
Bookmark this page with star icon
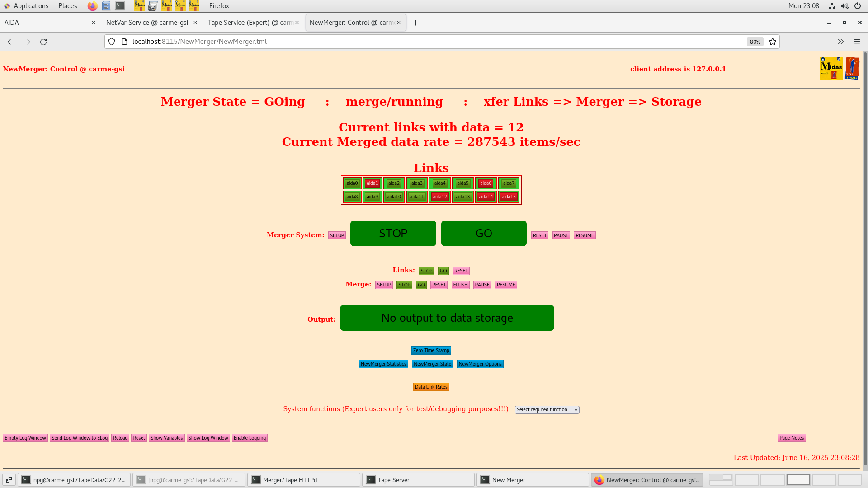773,42
